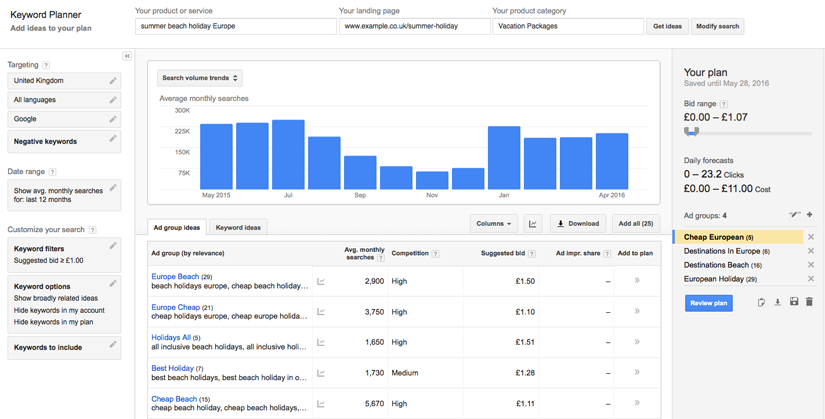
Task: Edit Keywords to include pencil icon
Action: pos(113,344)
